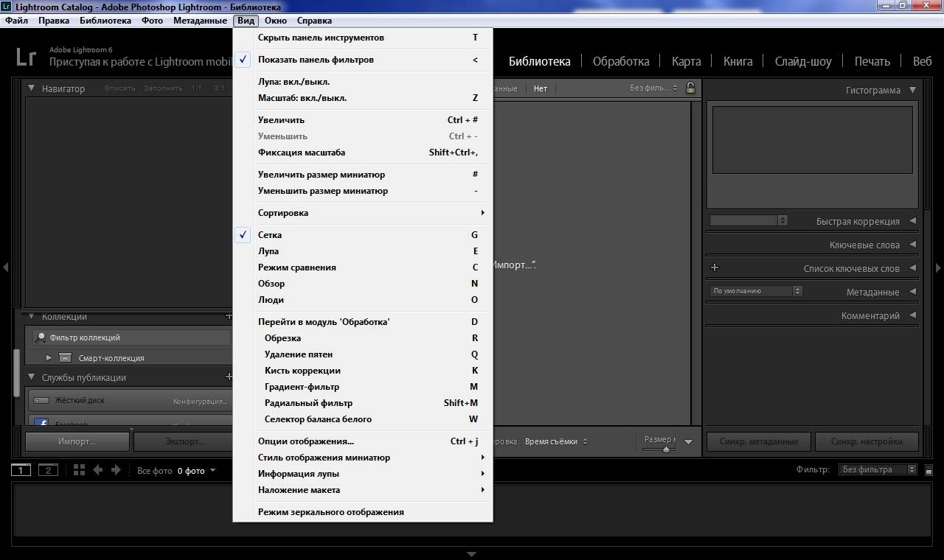
Task: Switch to the Обработка module
Action: [x=621, y=61]
